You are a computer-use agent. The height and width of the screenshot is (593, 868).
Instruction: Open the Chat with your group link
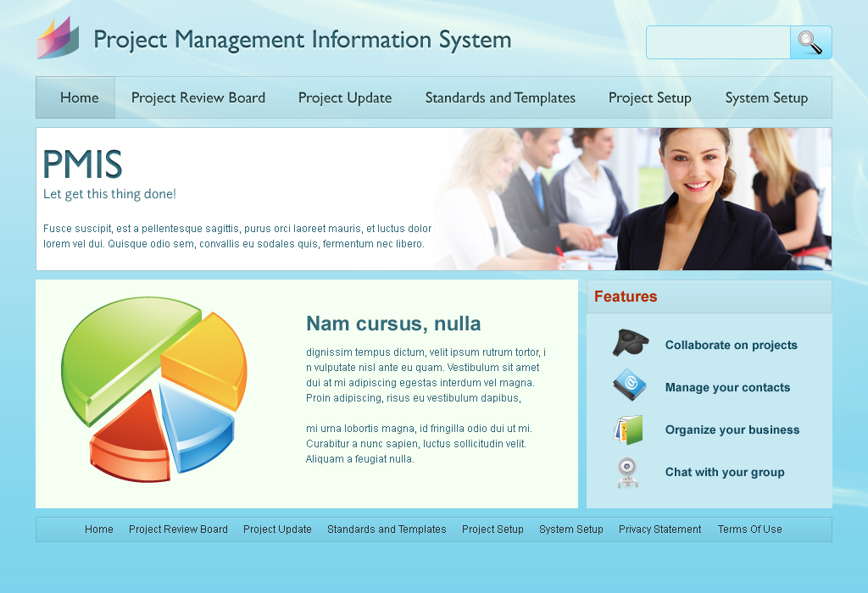point(725,472)
